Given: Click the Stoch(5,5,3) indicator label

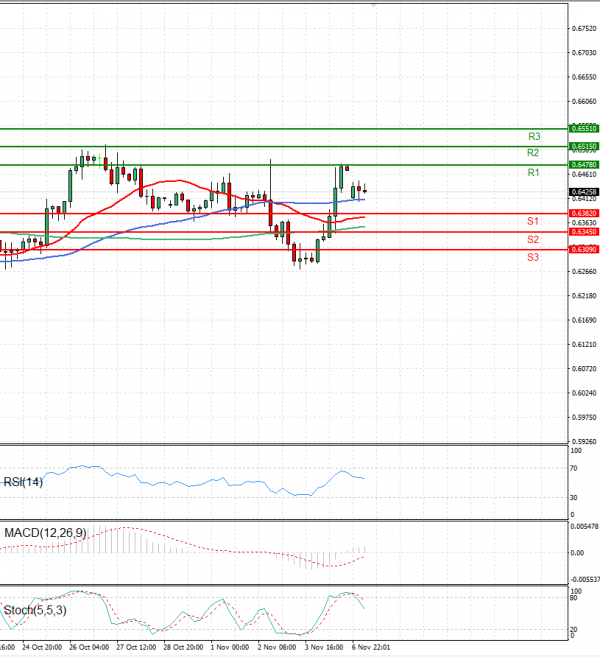Looking at the screenshot, I should coord(35,610).
